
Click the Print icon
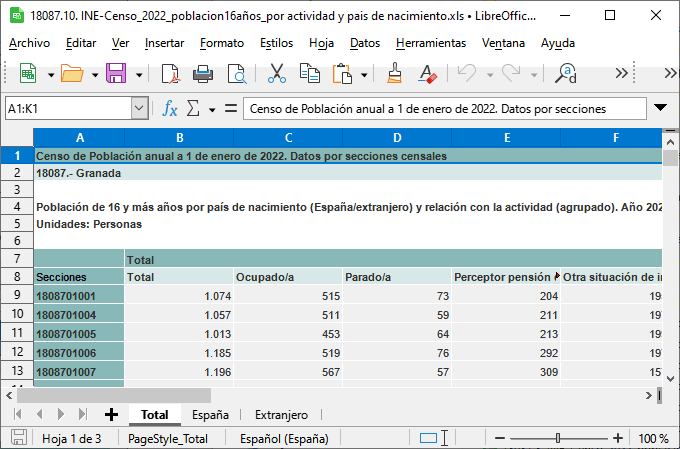click(x=203, y=73)
